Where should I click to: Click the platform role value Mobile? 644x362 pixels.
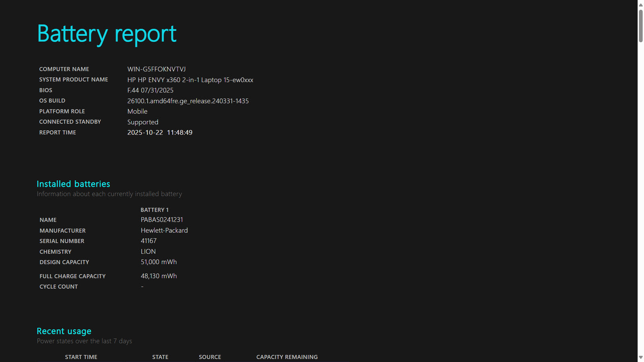coord(137,111)
